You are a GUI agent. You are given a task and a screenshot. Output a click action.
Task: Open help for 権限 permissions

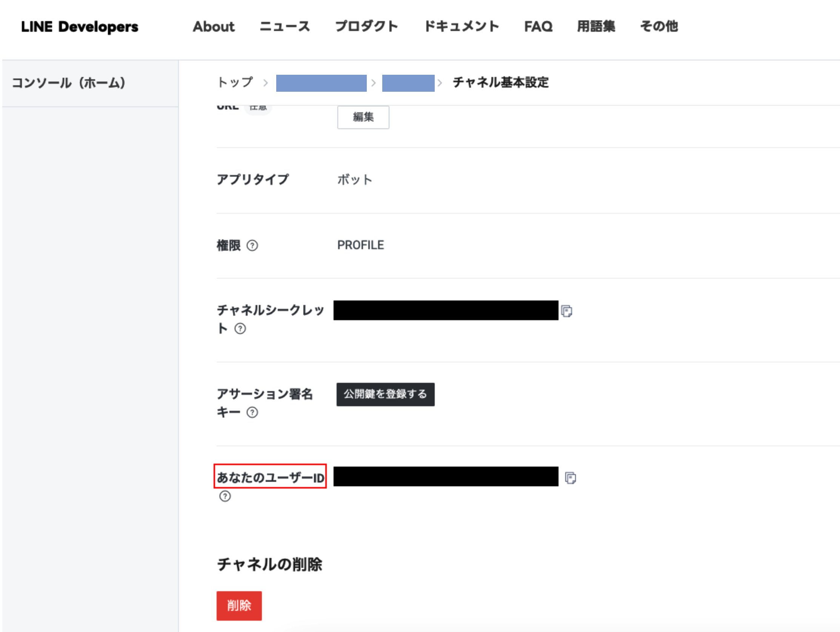coord(252,245)
